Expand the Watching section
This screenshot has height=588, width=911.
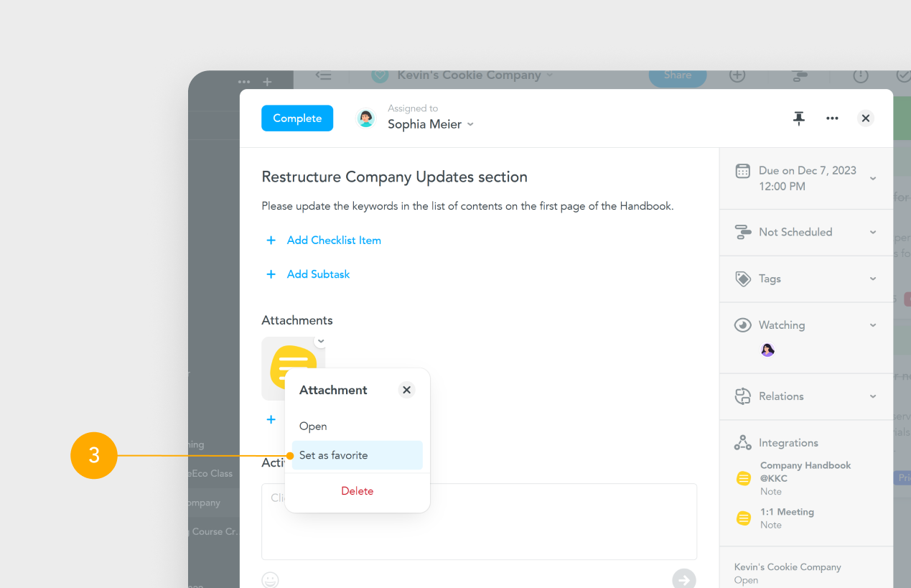tap(873, 325)
